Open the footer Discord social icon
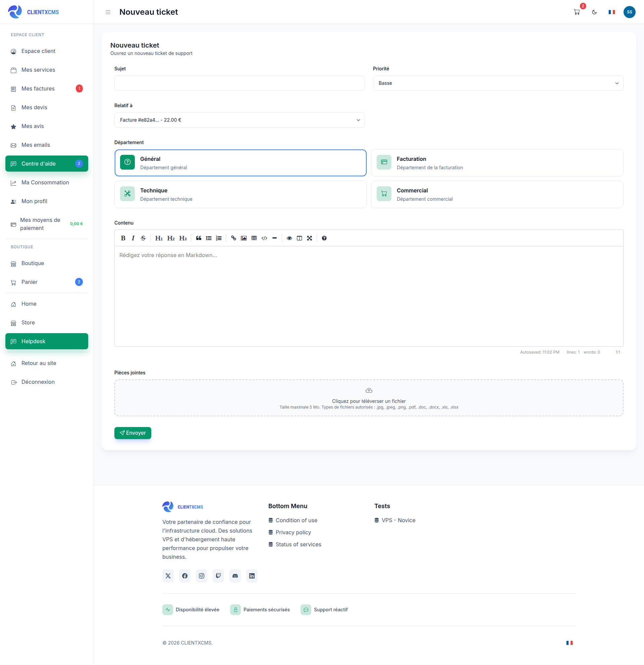644x665 pixels. coord(235,576)
